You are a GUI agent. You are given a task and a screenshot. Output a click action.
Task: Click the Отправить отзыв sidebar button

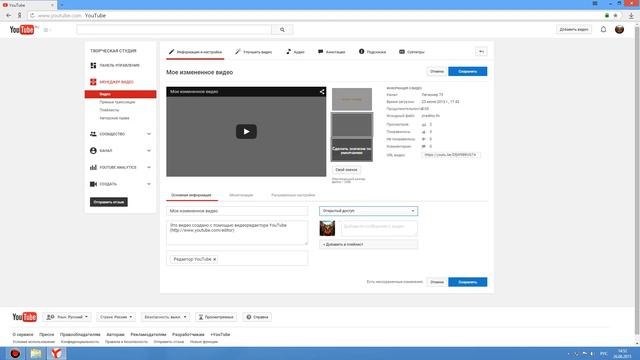point(109,202)
